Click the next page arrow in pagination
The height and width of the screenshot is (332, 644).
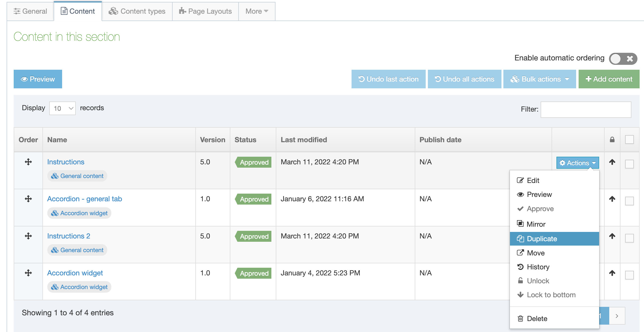click(x=617, y=316)
